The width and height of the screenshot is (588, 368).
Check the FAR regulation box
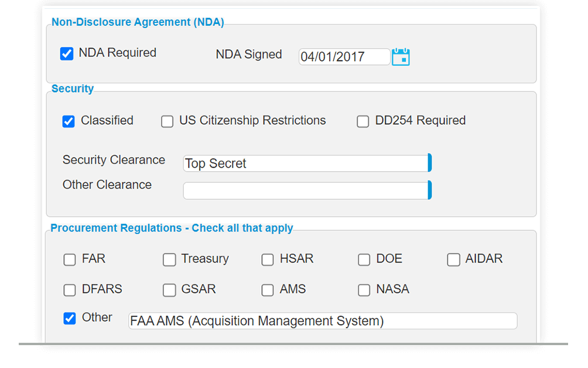[70, 259]
